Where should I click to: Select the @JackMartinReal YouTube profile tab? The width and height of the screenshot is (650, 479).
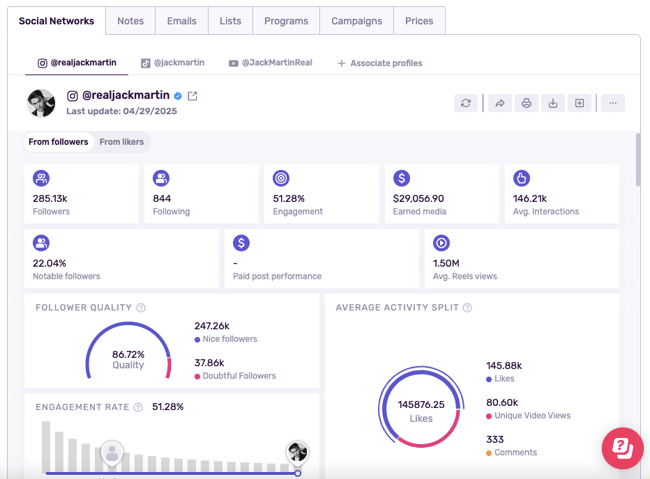pos(270,63)
